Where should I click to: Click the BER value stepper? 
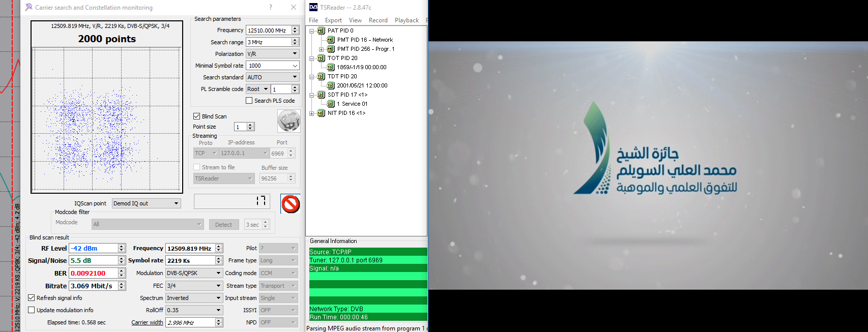(122, 273)
